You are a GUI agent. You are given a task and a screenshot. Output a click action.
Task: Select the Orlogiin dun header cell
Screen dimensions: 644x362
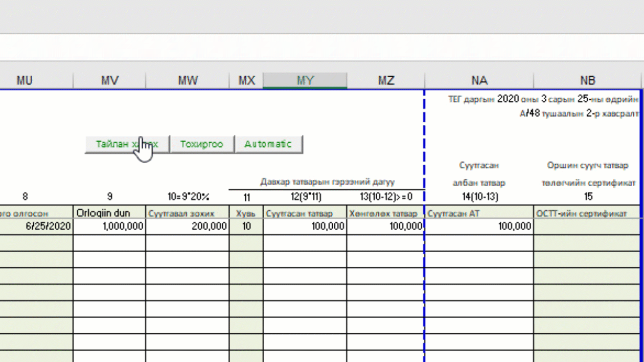(x=109, y=213)
